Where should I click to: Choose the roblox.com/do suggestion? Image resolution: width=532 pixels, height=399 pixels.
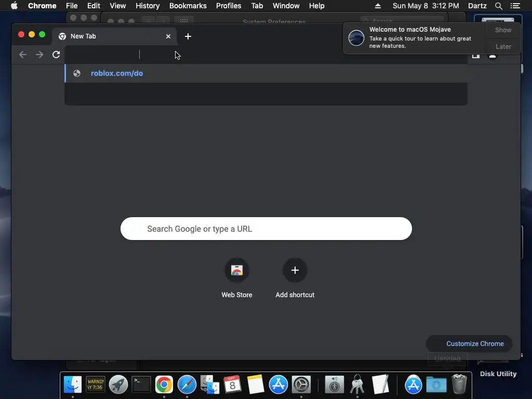click(266, 73)
